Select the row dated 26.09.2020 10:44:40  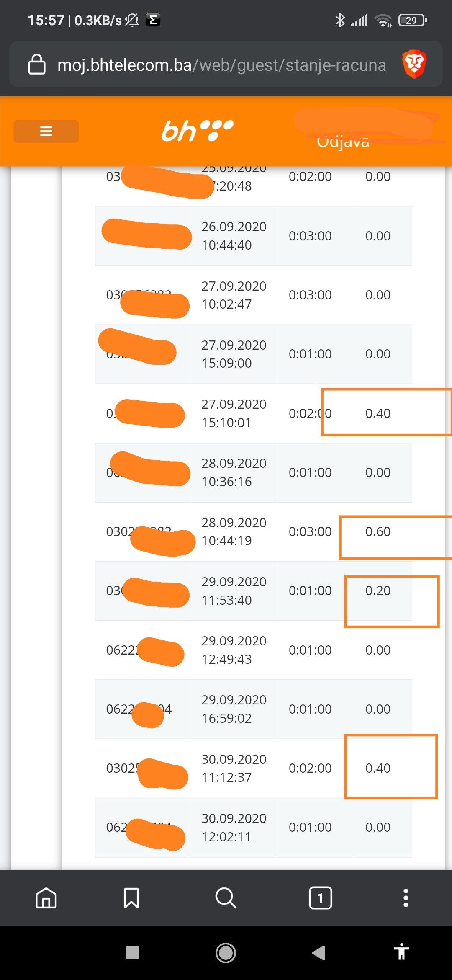coord(254,236)
